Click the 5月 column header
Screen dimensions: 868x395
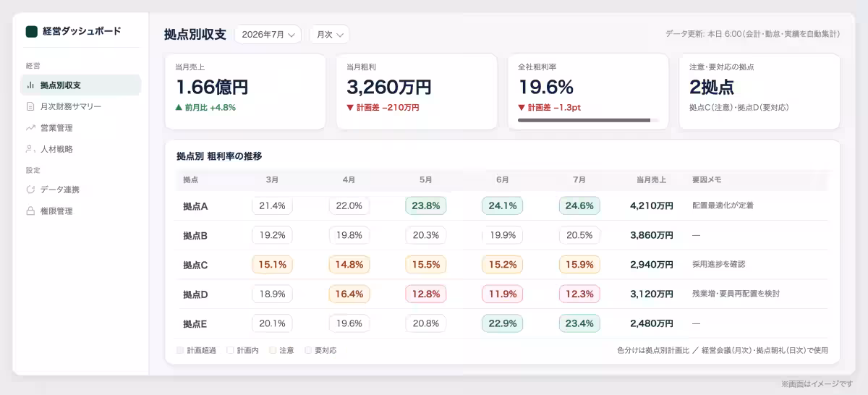426,179
